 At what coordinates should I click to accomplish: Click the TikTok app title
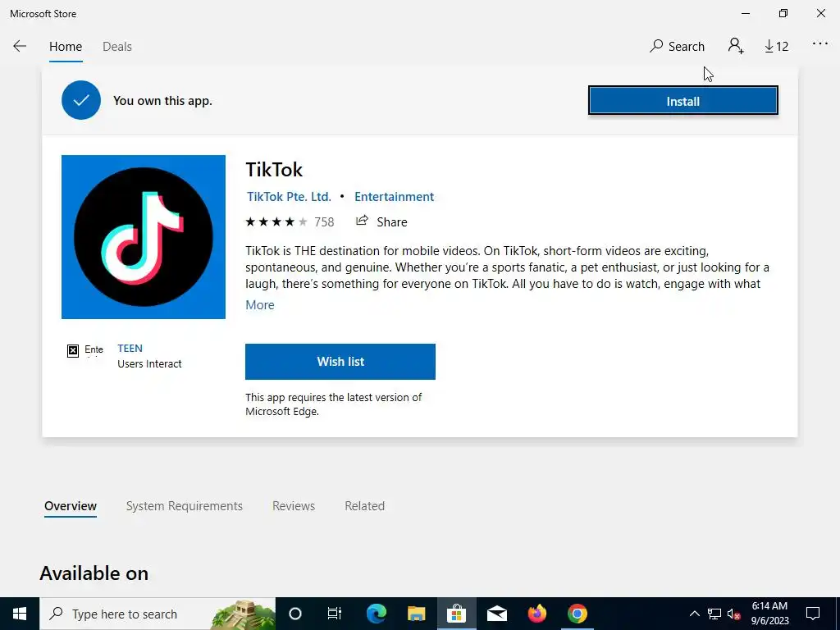[x=274, y=169]
